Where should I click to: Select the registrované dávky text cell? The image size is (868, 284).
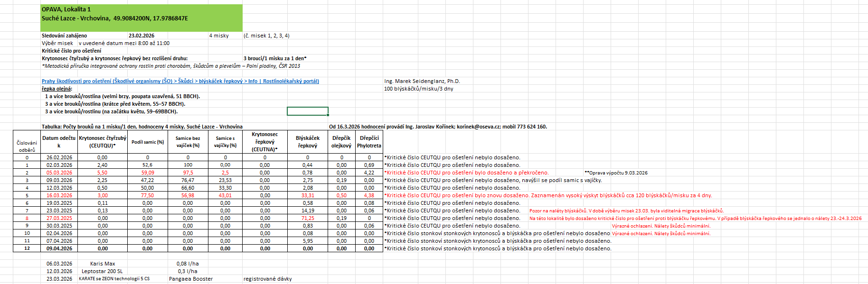(x=267, y=279)
